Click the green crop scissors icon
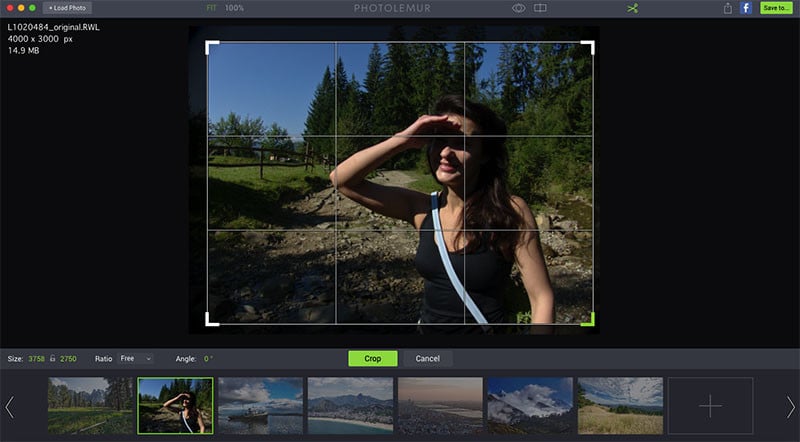The width and height of the screenshot is (800, 442). point(633,8)
